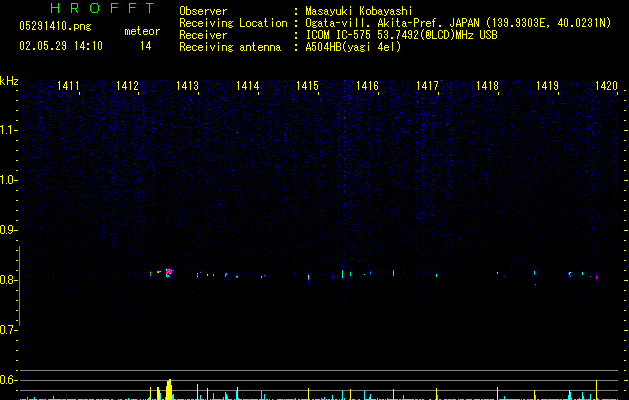Click the 'Observer' field label
Screen dimensions: 629x400
pyautogui.click(x=203, y=11)
